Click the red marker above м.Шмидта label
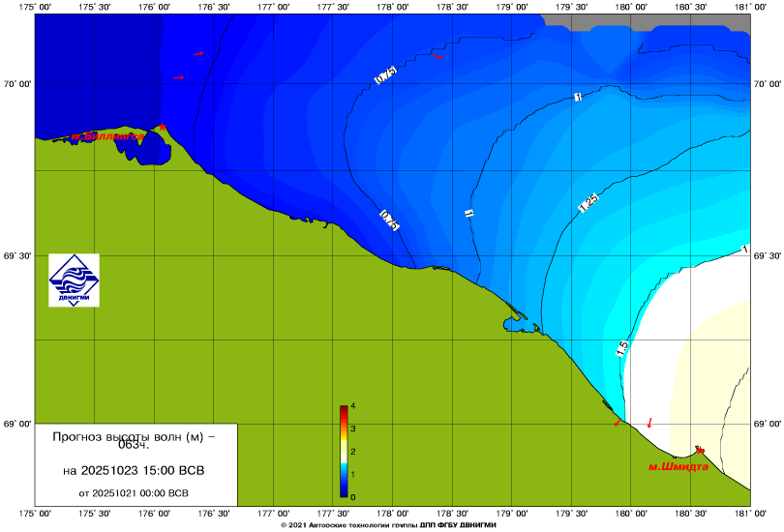 (699, 451)
